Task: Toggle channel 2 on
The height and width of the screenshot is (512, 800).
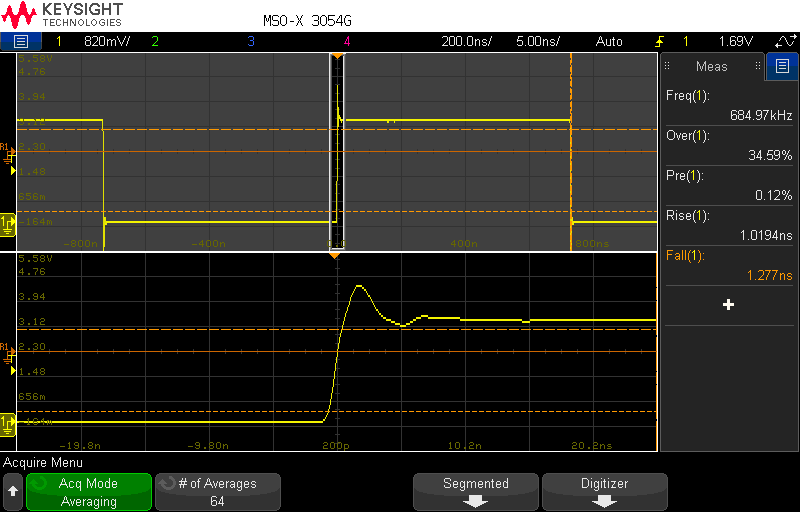Action: (x=155, y=41)
